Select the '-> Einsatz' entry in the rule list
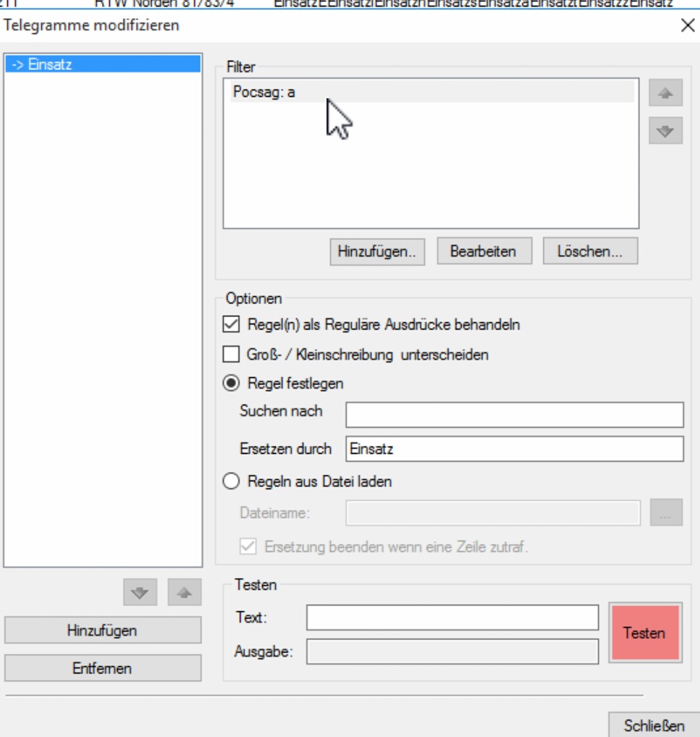The width and height of the screenshot is (700, 737). (102, 64)
